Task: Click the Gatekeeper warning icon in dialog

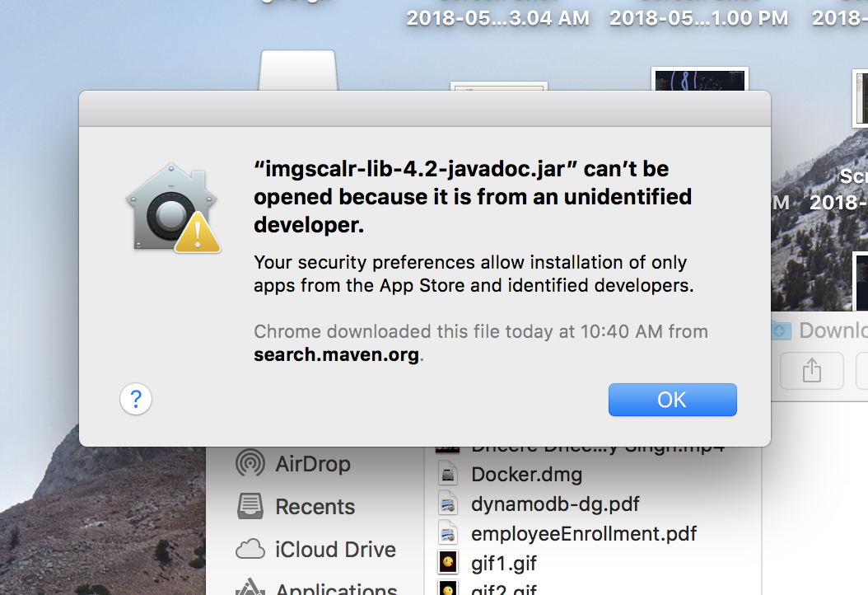Action: [173, 208]
